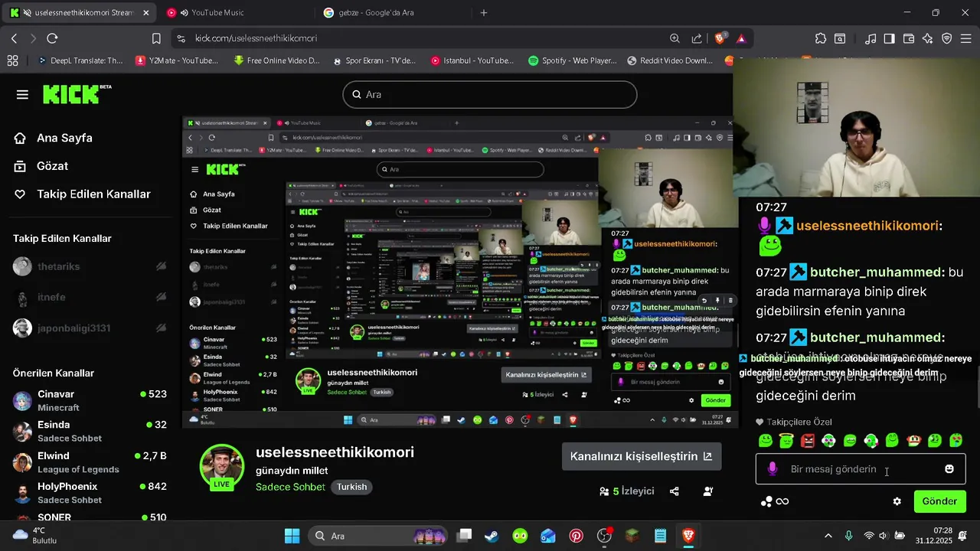
Task: Close the uselessneethikikomori Kick tab
Action: (x=146, y=13)
